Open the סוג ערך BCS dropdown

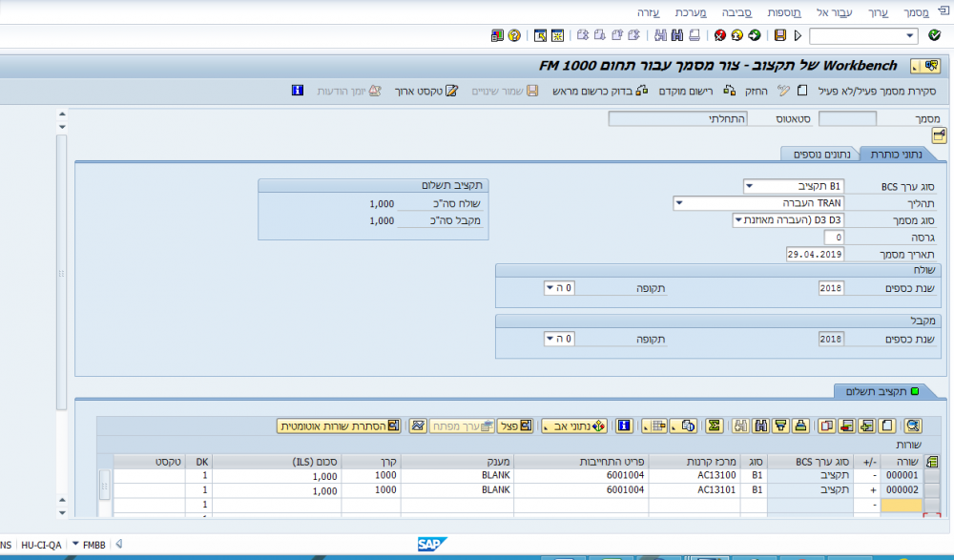tap(750, 186)
